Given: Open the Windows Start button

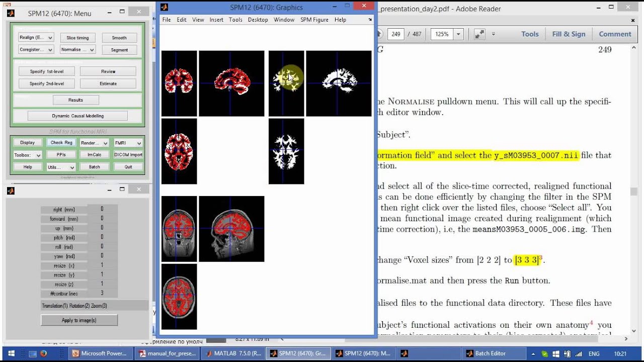Looking at the screenshot, I should pos(11,353).
